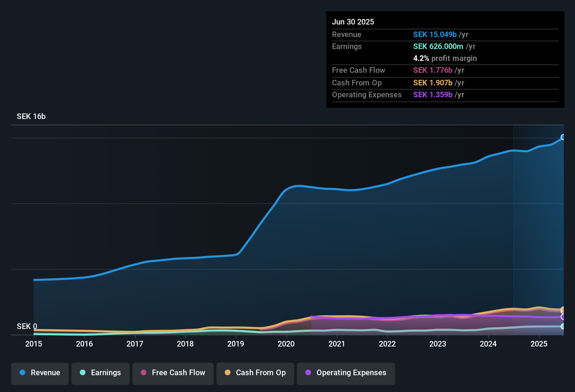The height and width of the screenshot is (392, 575).
Task: Expand details for the 4.2% profit margin
Action: point(445,58)
